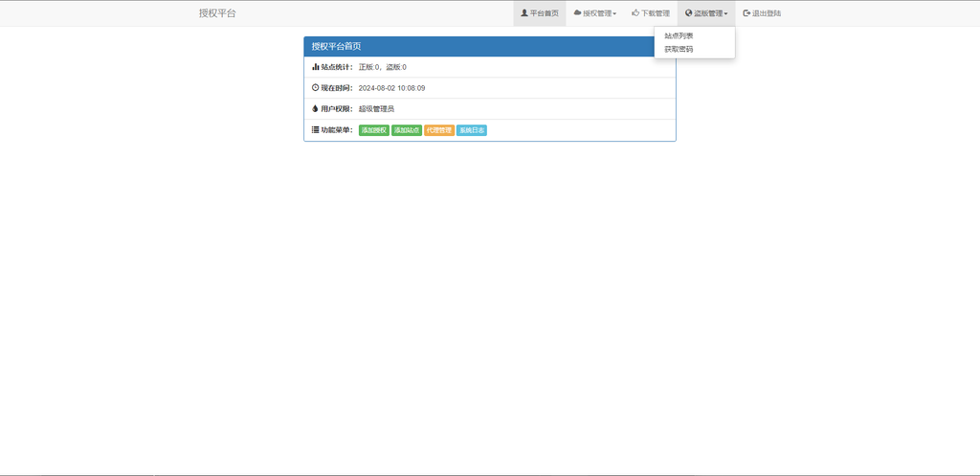Image resolution: width=980 pixels, height=476 pixels.
Task: Expand the 授权管理 dropdown caret
Action: tap(614, 14)
